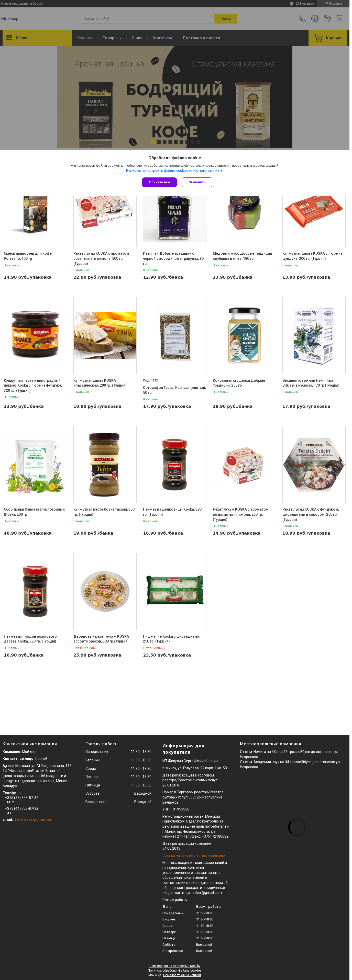Click the Отклонить cookie button
This screenshot has height=980, width=352.
[x=197, y=182]
